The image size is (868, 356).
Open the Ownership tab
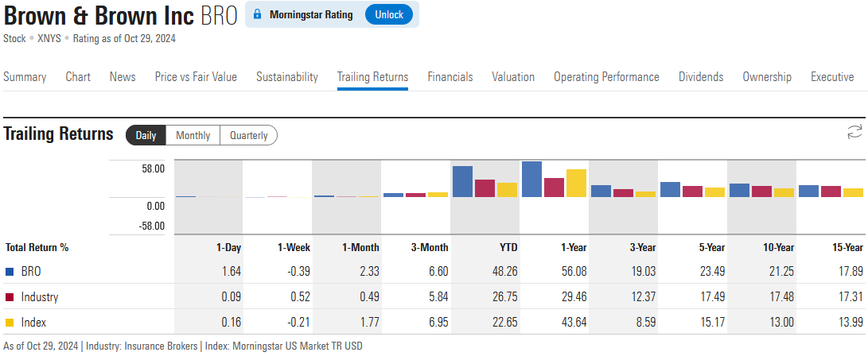767,77
